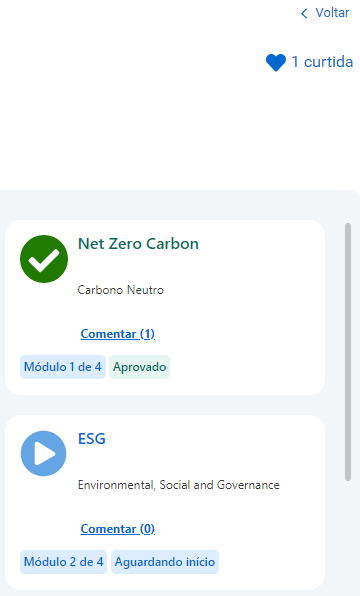The height and width of the screenshot is (596, 360).
Task: Start the ESG module play icon
Action: pos(43,453)
